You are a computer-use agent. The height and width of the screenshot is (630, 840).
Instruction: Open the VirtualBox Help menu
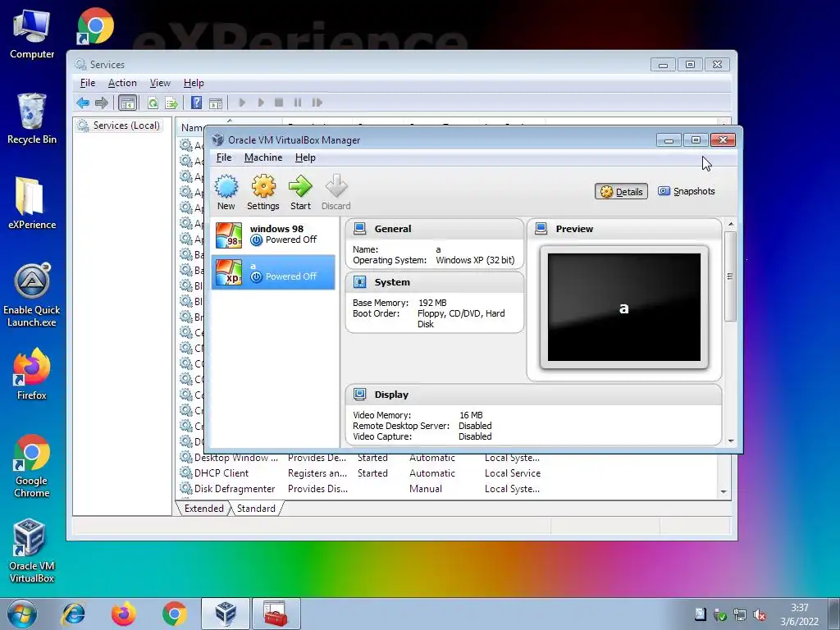[305, 157]
